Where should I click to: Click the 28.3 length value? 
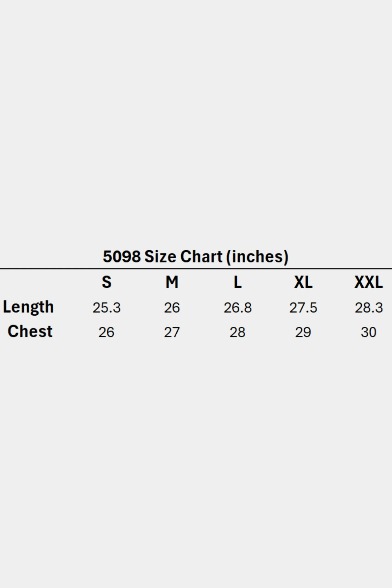pos(369,308)
